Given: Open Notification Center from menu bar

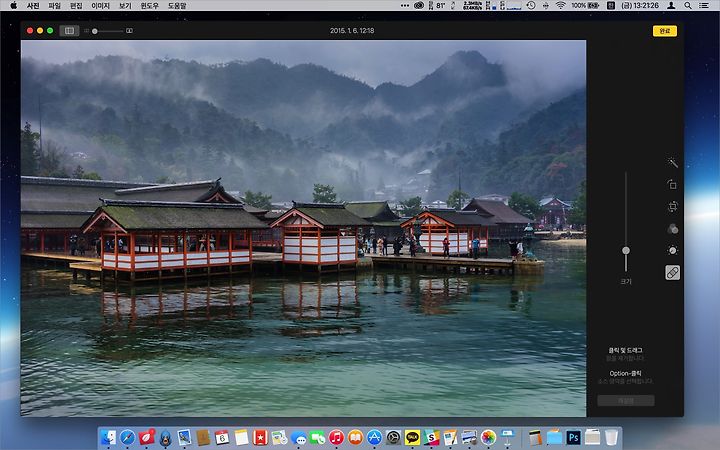Looking at the screenshot, I should 703,6.
